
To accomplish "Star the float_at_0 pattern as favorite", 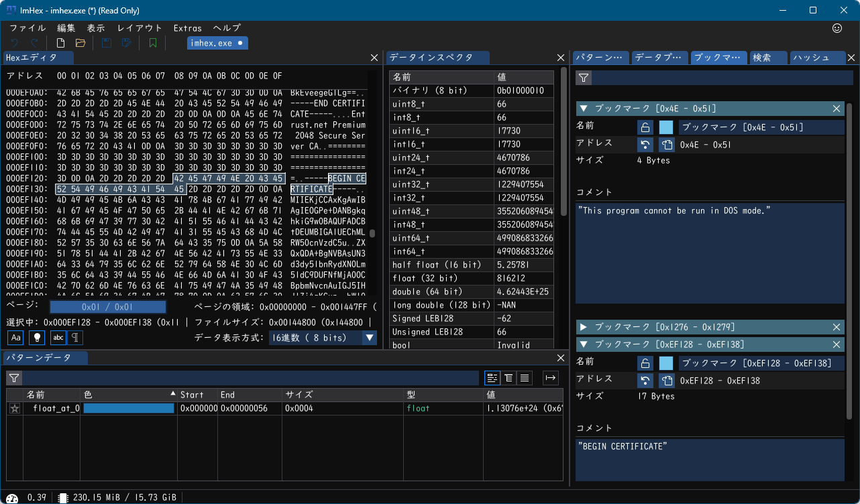I will [14, 407].
